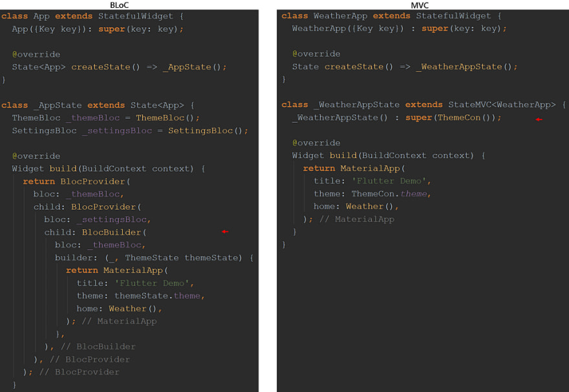
Task: Click the 'BLoC' heading above left panel
Action: tap(119, 5)
